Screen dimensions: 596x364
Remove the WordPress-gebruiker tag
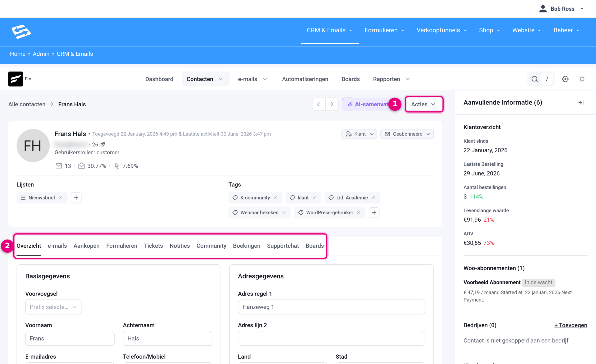coord(358,212)
